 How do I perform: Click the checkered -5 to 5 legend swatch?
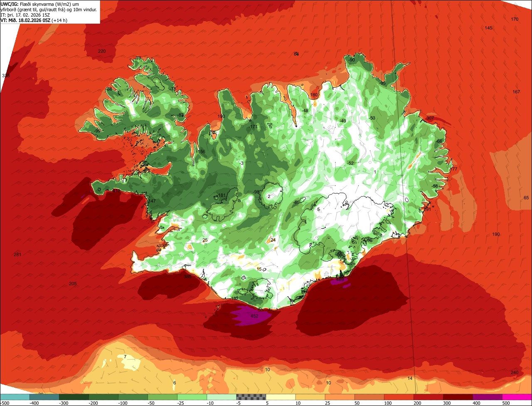pos(251,397)
